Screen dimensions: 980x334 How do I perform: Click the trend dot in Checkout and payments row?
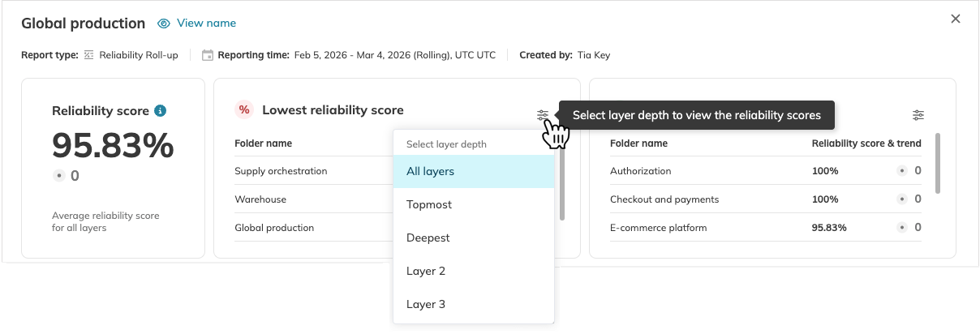coord(902,199)
